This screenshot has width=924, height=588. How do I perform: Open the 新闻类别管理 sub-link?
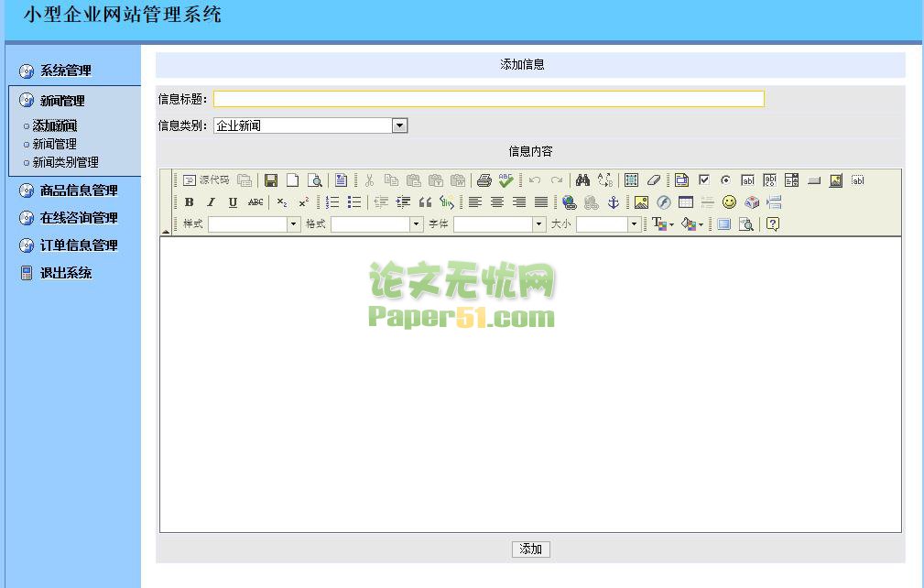[65, 162]
